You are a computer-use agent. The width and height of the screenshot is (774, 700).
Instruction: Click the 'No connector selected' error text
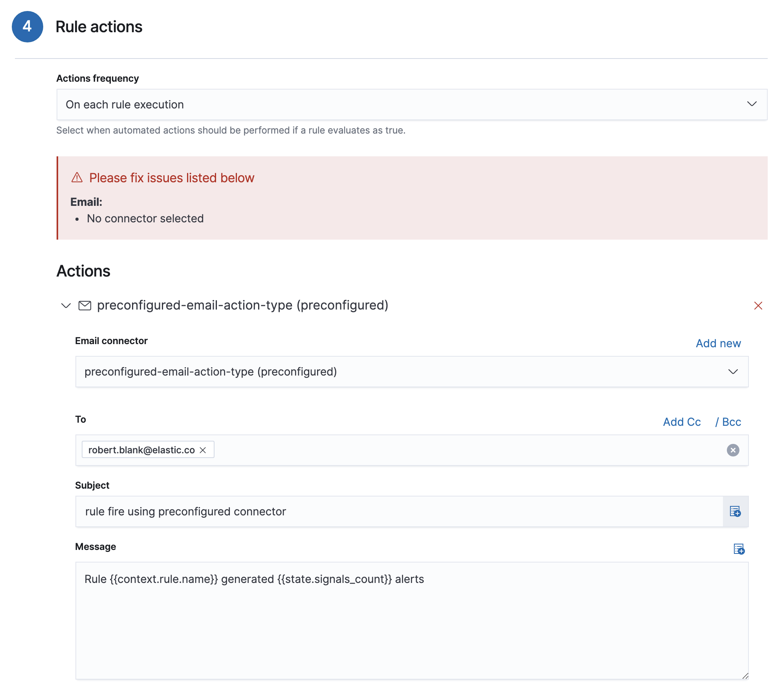click(x=145, y=218)
